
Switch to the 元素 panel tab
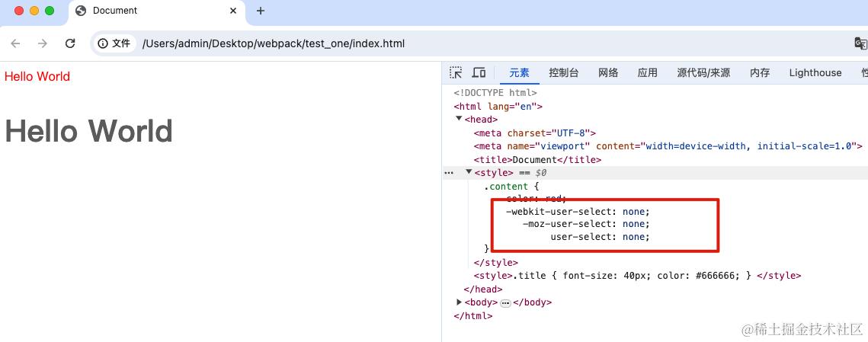[x=519, y=73]
